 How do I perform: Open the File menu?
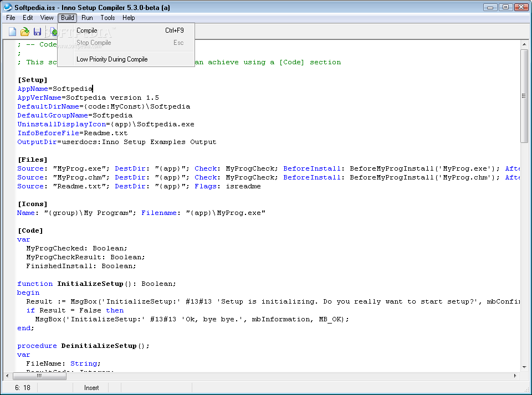pos(11,18)
